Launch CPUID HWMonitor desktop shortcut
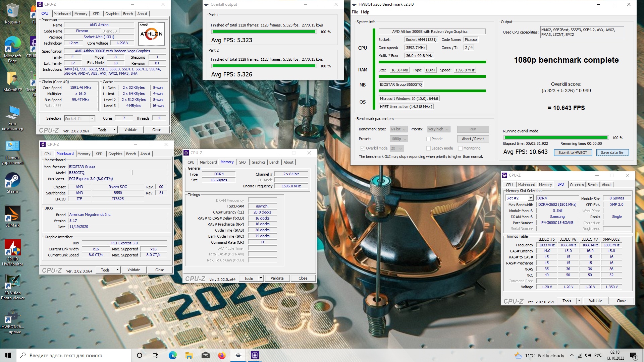The height and width of the screenshot is (362, 644). coord(12,253)
